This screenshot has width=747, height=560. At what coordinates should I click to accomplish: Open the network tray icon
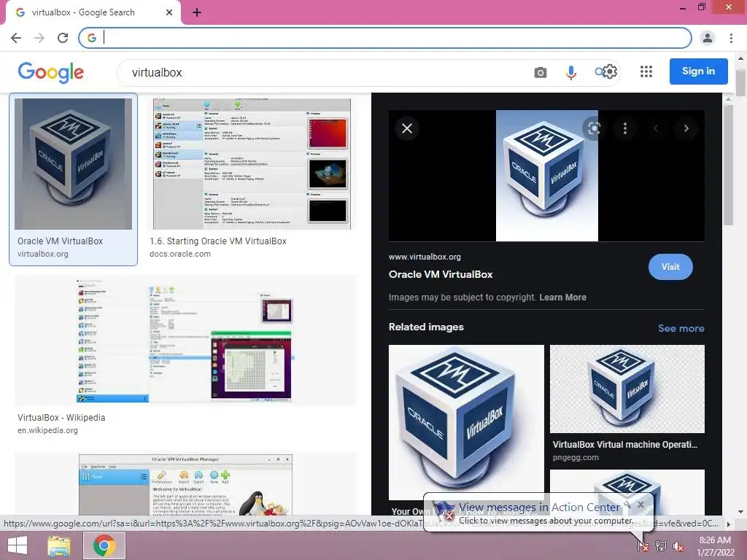click(661, 546)
